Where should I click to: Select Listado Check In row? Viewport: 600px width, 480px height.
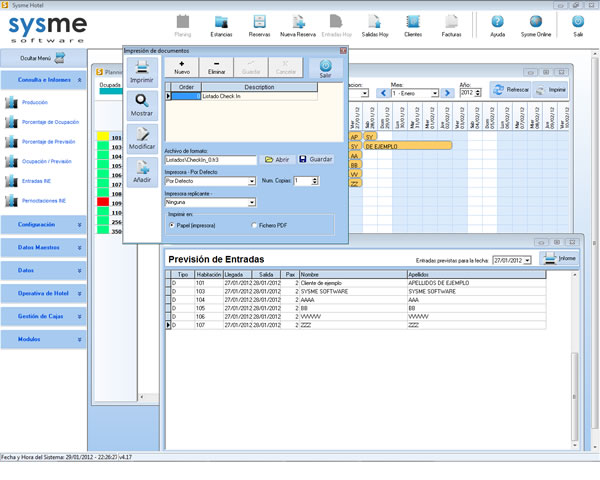[x=242, y=96]
